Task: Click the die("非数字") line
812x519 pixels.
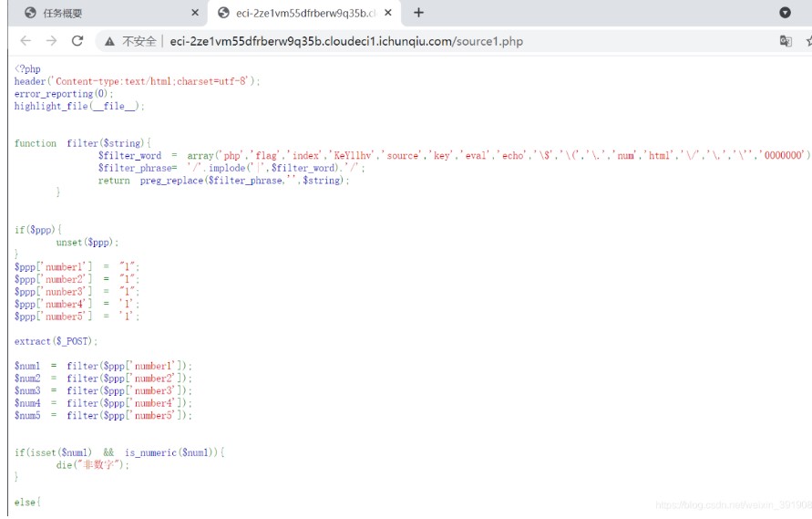Action: click(93, 465)
